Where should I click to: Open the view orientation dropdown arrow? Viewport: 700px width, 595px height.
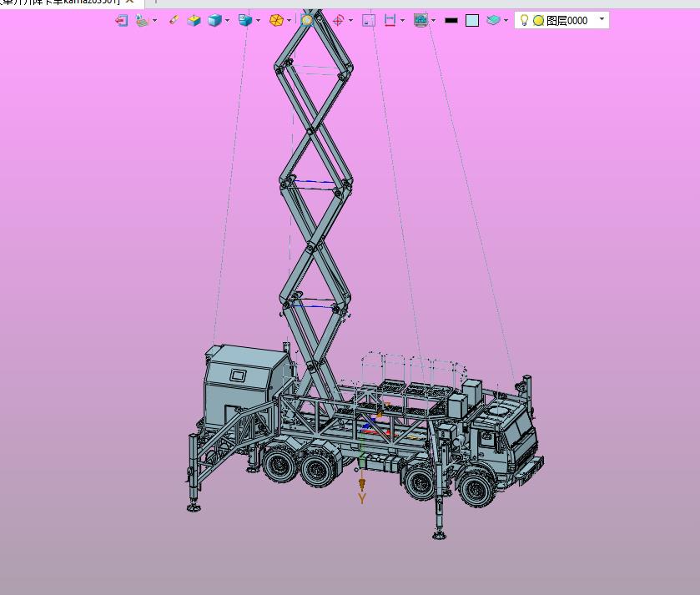258,21
